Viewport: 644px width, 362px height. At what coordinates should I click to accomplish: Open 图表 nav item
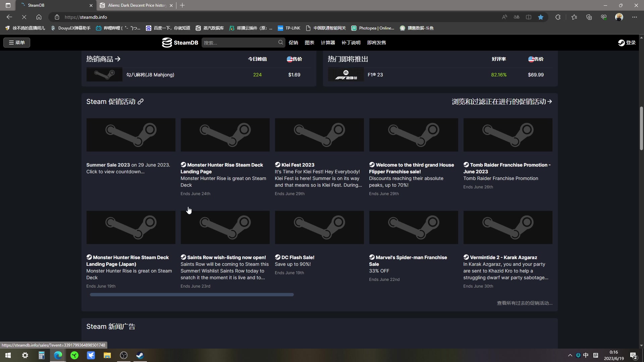(309, 43)
